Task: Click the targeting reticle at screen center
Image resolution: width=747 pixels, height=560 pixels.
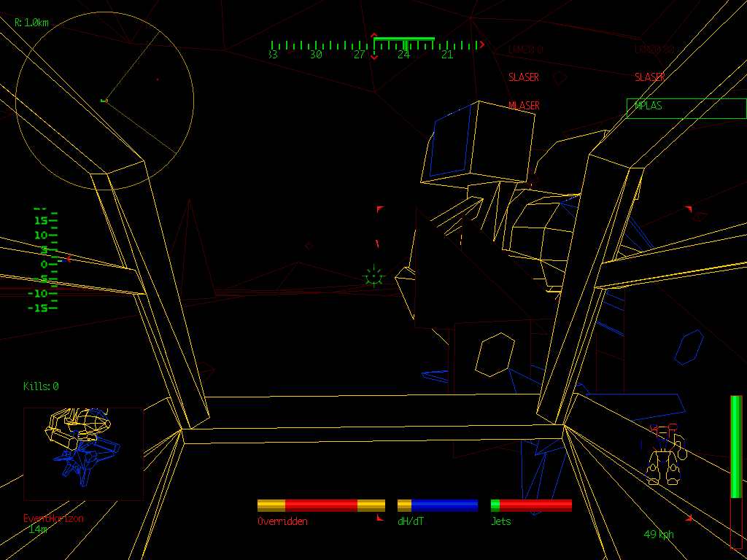Action: pyautogui.click(x=372, y=276)
